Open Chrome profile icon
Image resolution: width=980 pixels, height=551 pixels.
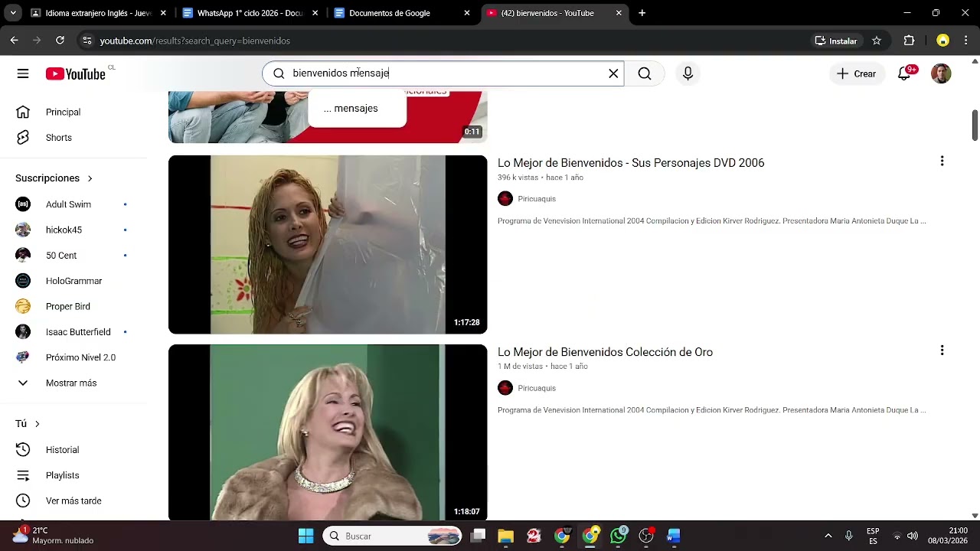coord(942,41)
